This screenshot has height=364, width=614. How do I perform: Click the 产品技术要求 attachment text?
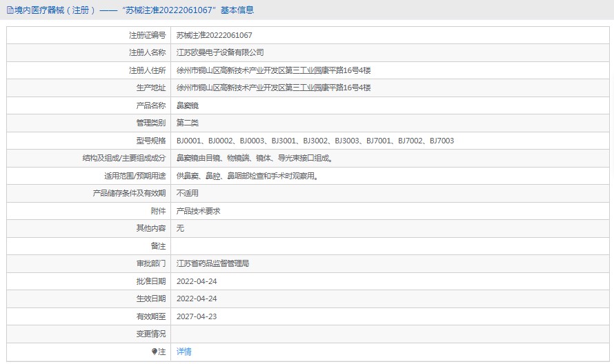click(199, 211)
